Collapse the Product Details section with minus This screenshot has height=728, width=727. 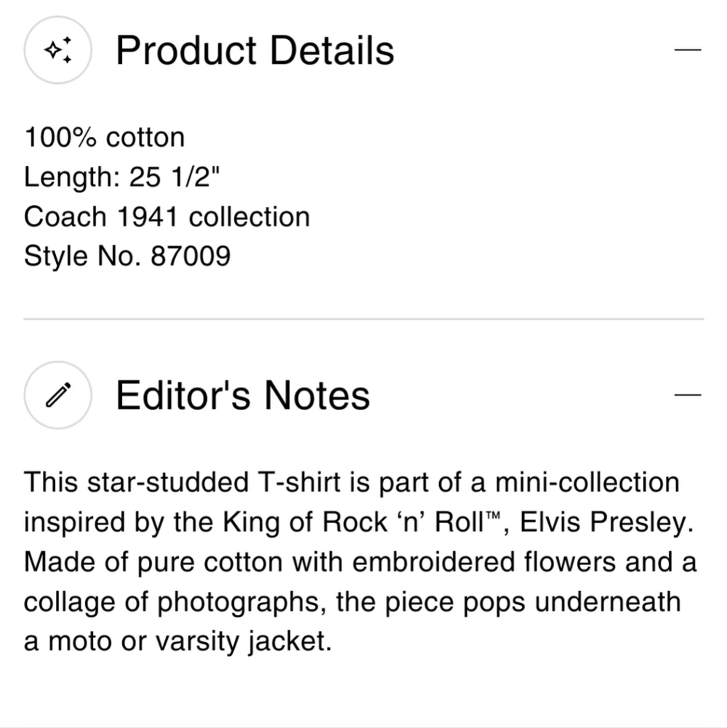pyautogui.click(x=687, y=50)
